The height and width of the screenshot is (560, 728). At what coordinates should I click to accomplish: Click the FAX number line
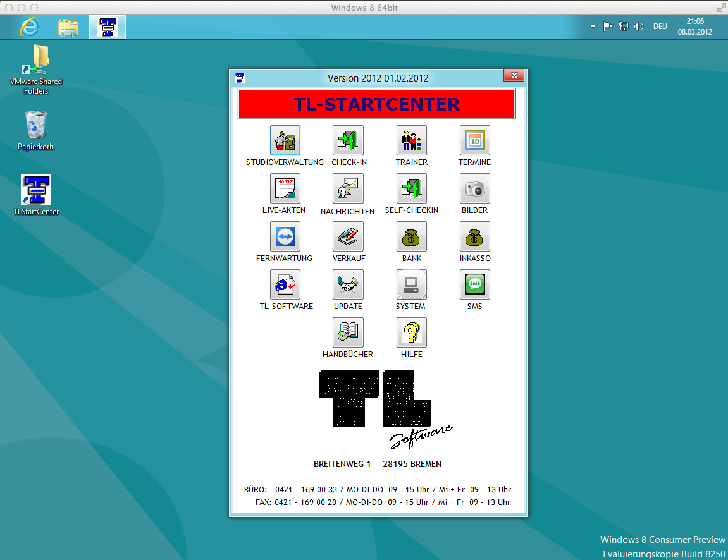pos(383,502)
